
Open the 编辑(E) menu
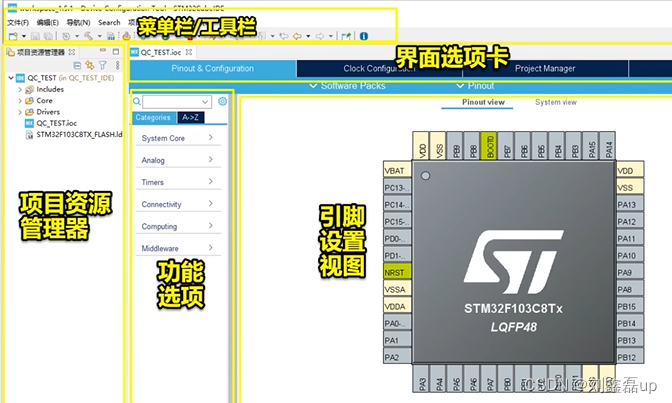tap(48, 22)
